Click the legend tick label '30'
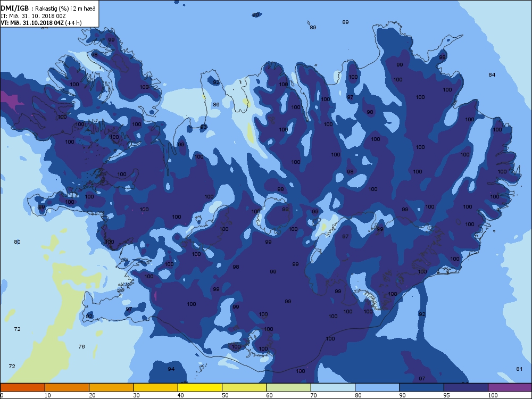The width and height of the screenshot is (532, 399). (x=136, y=395)
